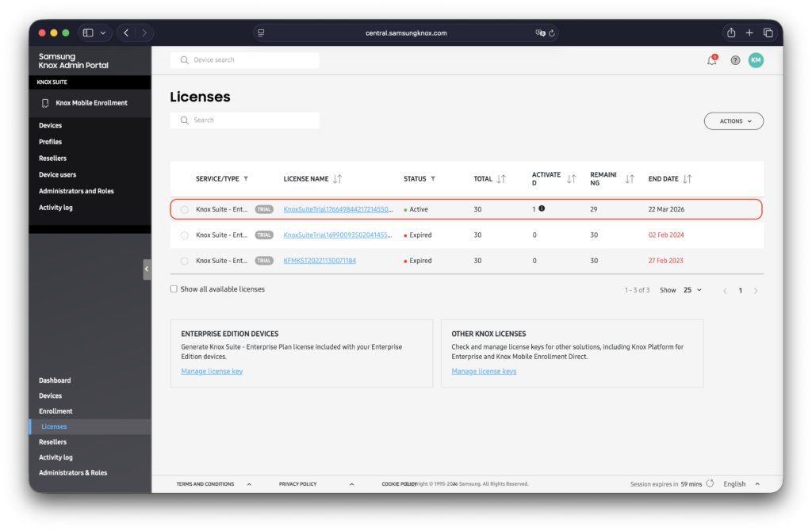Select the radio button for Active license
The image size is (812, 531).
(185, 209)
